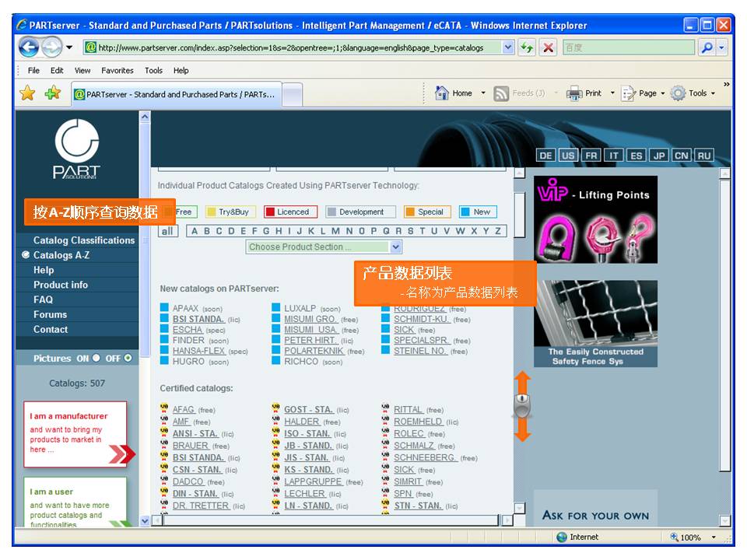Select the IT language flag button

point(614,156)
